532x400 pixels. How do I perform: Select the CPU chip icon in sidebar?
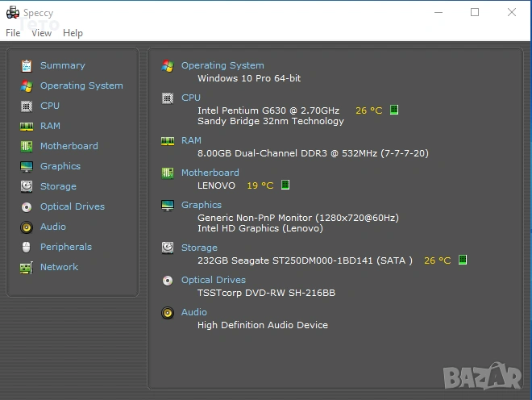(x=27, y=106)
